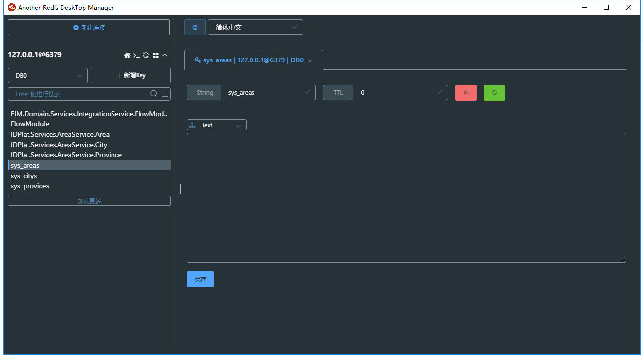Confirm TTL with the checkmark icon
This screenshot has width=644, height=358.
440,92
